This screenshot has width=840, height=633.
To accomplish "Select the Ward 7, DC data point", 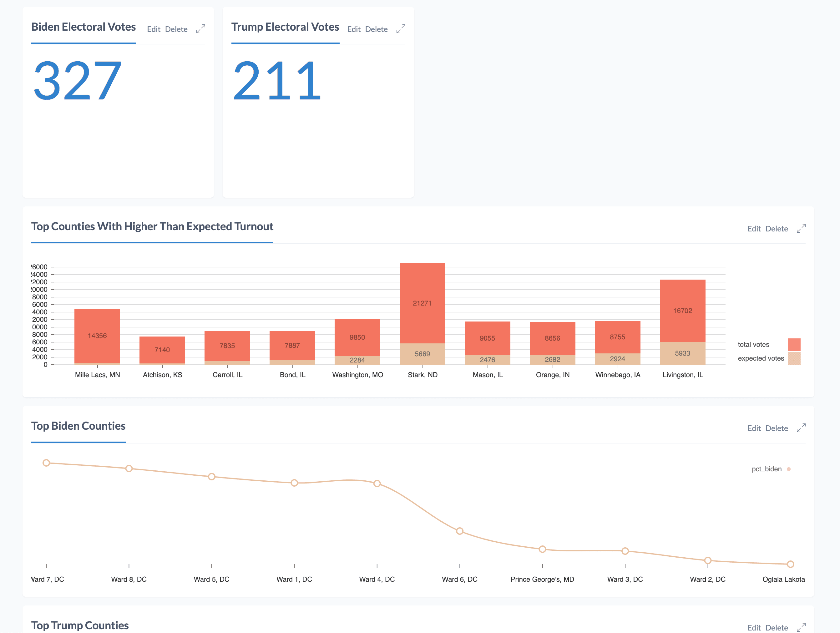I will click(x=46, y=463).
